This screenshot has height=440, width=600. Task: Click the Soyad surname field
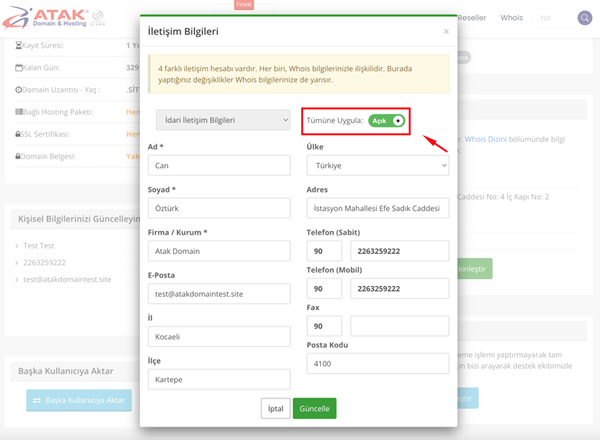pos(219,209)
